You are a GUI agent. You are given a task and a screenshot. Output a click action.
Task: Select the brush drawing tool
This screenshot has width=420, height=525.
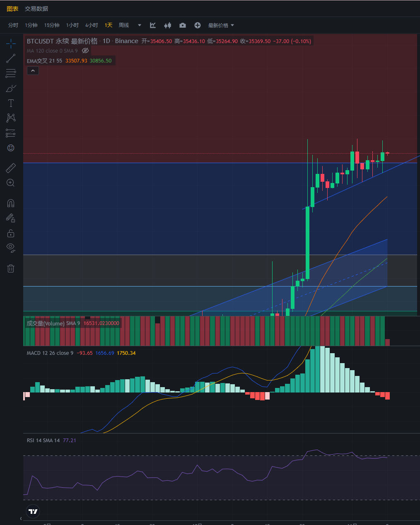point(11,88)
